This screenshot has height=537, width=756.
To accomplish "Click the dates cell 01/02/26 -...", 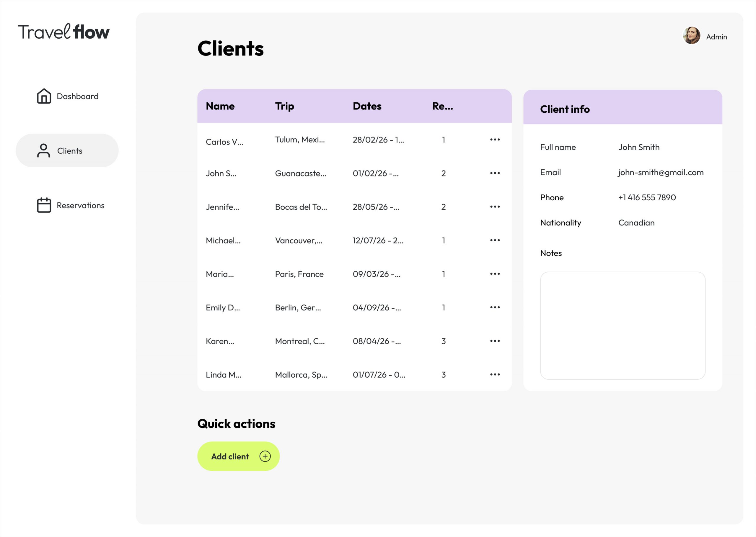I will 376,173.
